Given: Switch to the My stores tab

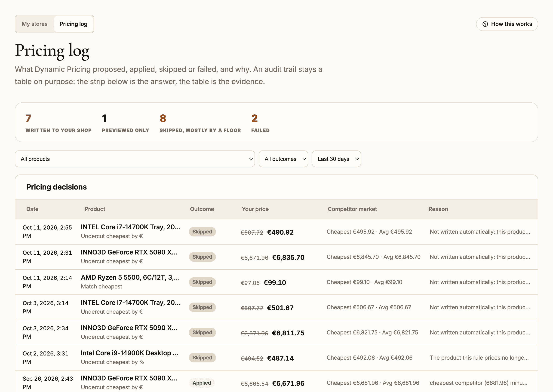Looking at the screenshot, I should [34, 24].
